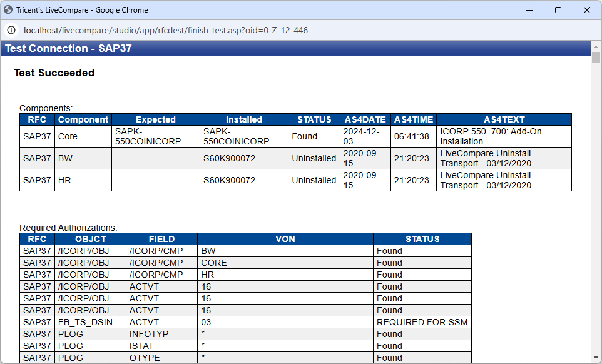Click the 'Component' column header

point(83,119)
